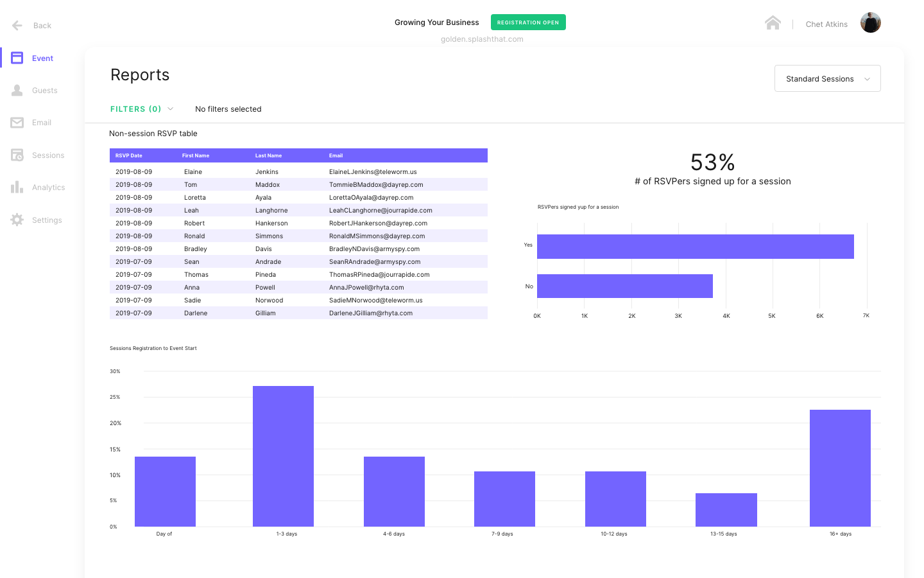Select the Analytics bar chart icon
This screenshot has width=924, height=578.
pos(17,188)
